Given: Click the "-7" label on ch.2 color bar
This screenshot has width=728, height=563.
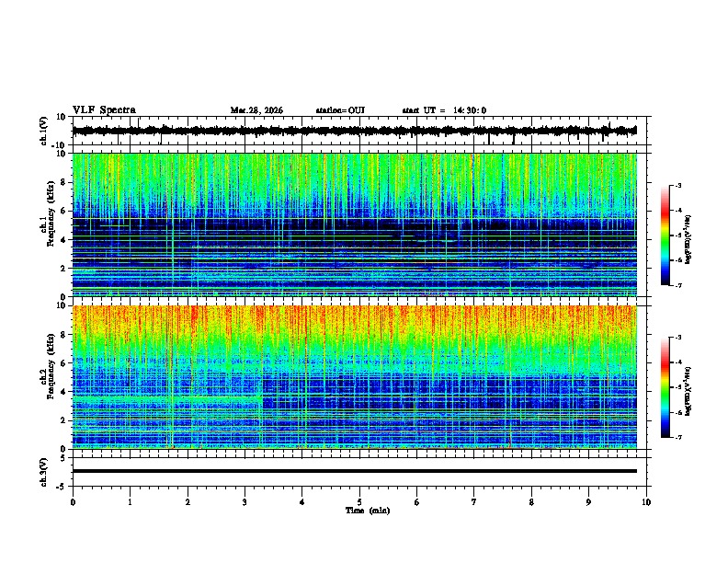Looking at the screenshot, I should click(x=678, y=437).
